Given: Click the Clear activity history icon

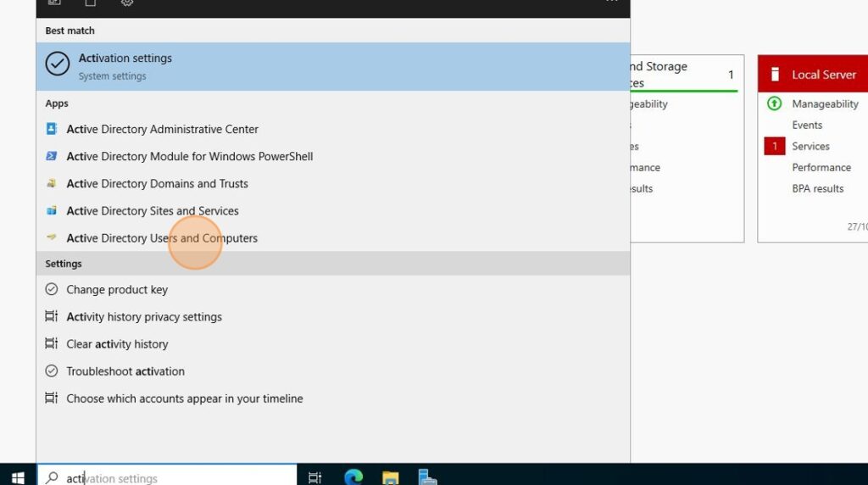Looking at the screenshot, I should [x=51, y=343].
